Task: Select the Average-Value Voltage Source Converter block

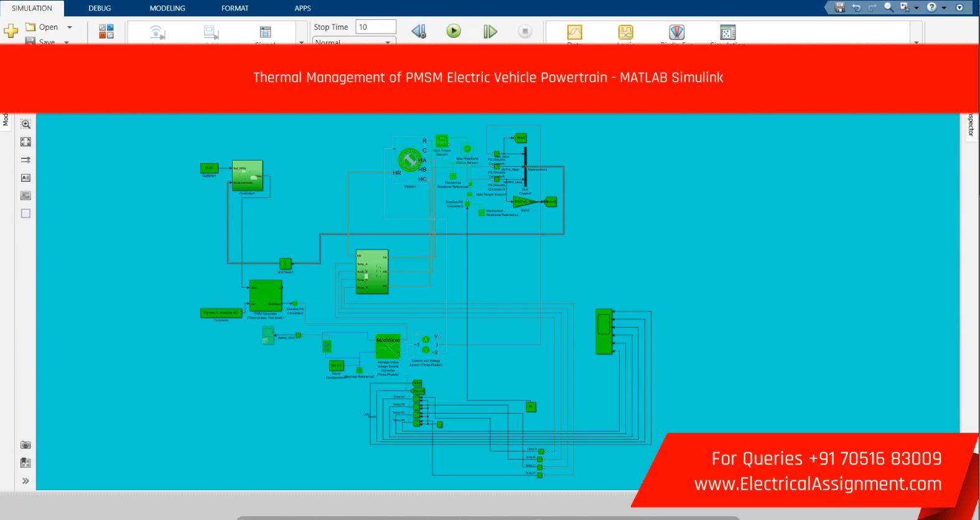Action: coord(388,346)
